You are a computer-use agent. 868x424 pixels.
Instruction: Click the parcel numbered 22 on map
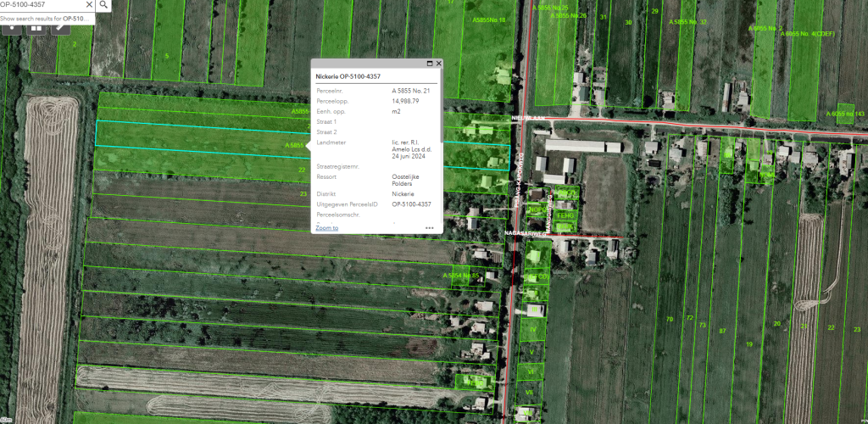303,170
